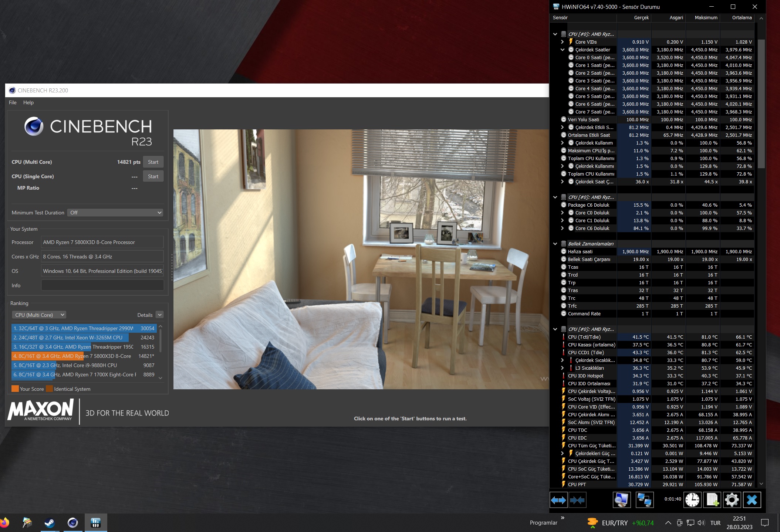This screenshot has width=780, height=532.
Task: Open Firefox from the taskbar
Action: pyautogui.click(x=4, y=523)
